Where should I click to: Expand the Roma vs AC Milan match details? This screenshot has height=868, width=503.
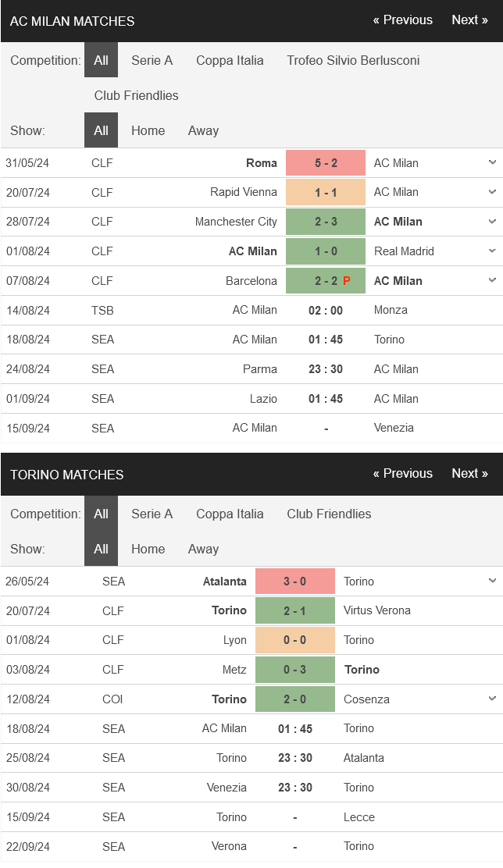click(x=492, y=162)
